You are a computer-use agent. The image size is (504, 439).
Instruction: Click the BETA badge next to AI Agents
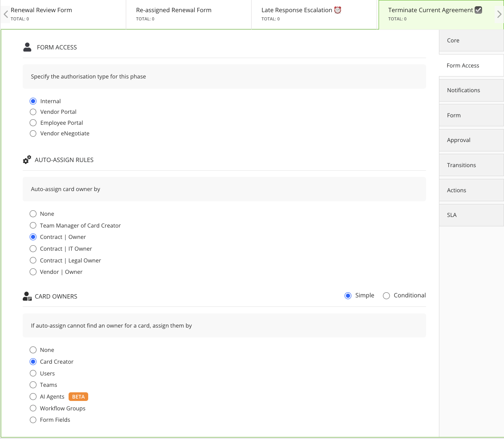pos(78,397)
